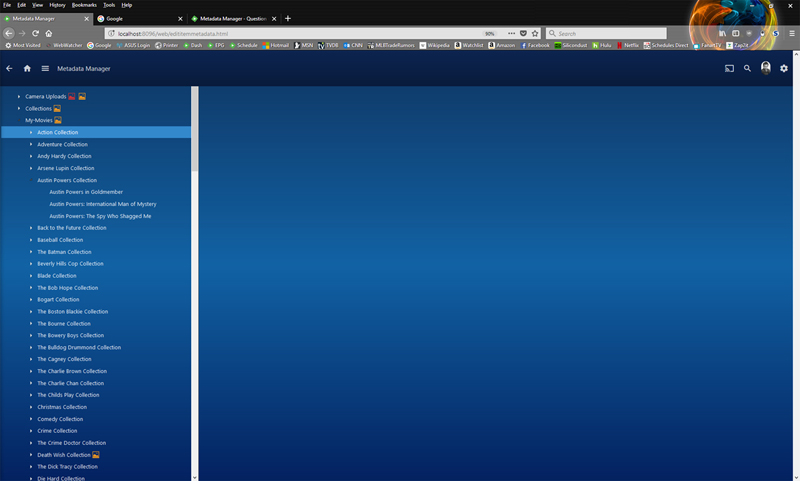Open the History menu
Screen dimensions: 800x481
[57, 5]
